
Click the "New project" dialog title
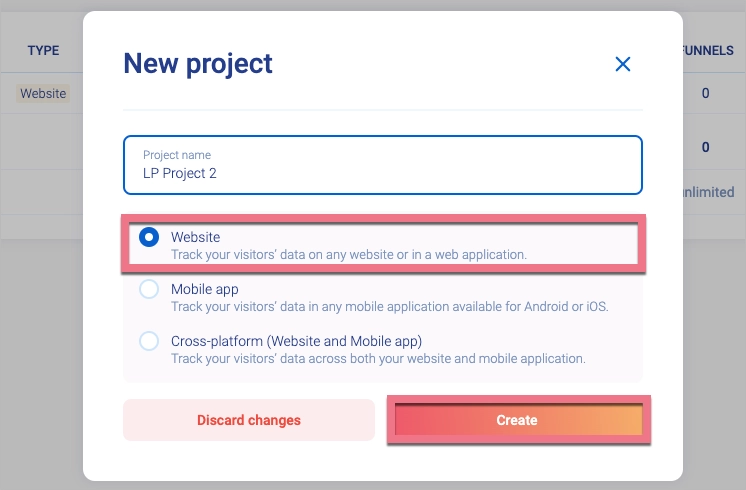point(197,64)
